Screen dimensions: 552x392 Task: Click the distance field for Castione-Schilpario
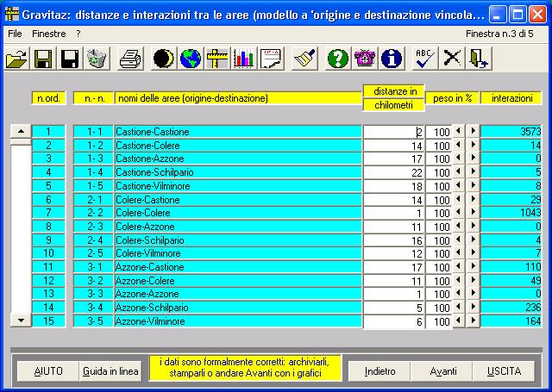point(393,172)
